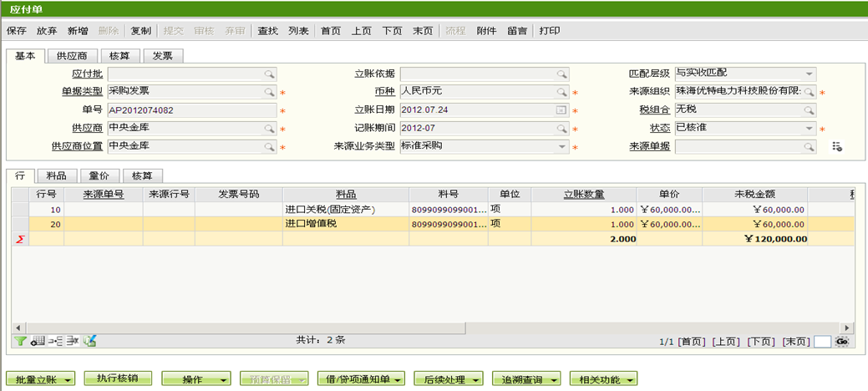Click the 单号 input field

click(190, 110)
